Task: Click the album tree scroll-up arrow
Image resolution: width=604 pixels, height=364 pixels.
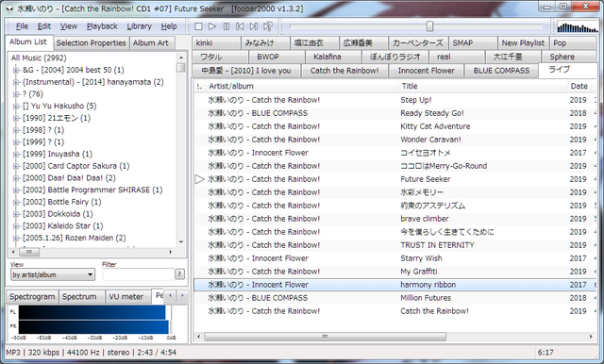Action: (x=181, y=58)
